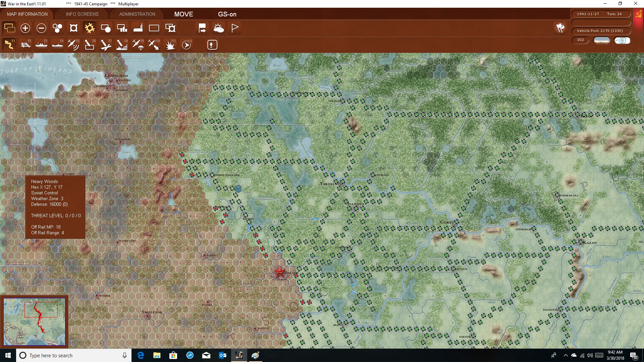Click the GS-on status label
644x362 pixels.
[x=227, y=14]
